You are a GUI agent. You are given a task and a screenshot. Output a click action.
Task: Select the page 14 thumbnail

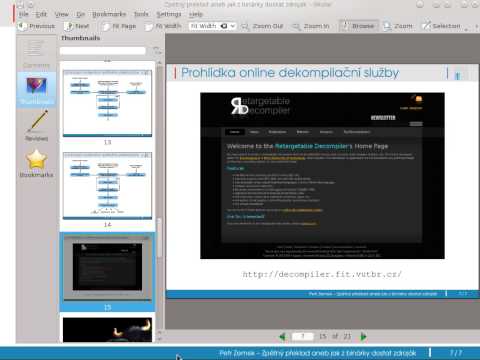coord(107,186)
